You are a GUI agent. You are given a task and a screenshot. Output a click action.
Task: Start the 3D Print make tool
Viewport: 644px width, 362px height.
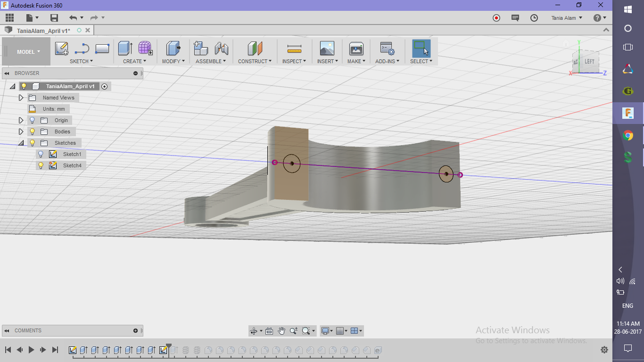(356, 49)
